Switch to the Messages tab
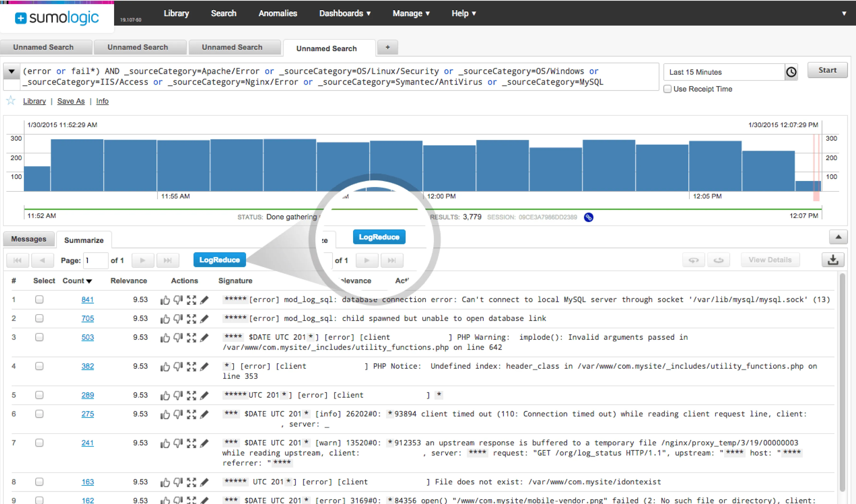 pos(29,239)
